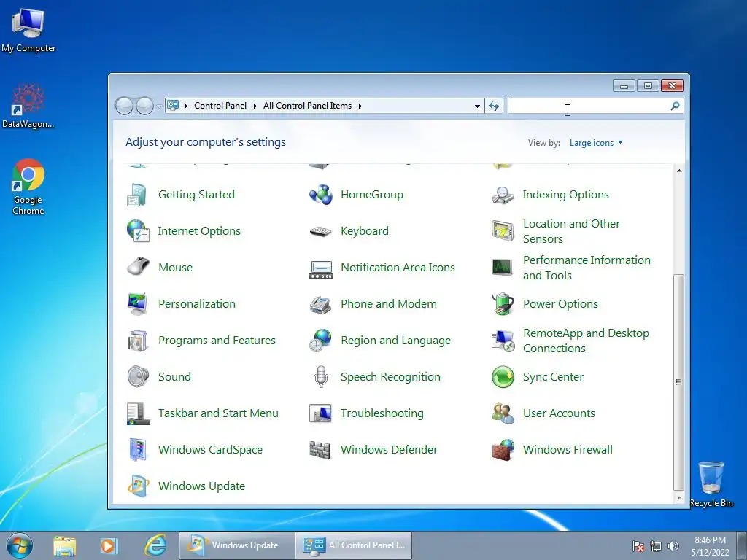Screen dimensions: 747x560
Task: Open the Region and Language icon
Action: tap(321, 341)
